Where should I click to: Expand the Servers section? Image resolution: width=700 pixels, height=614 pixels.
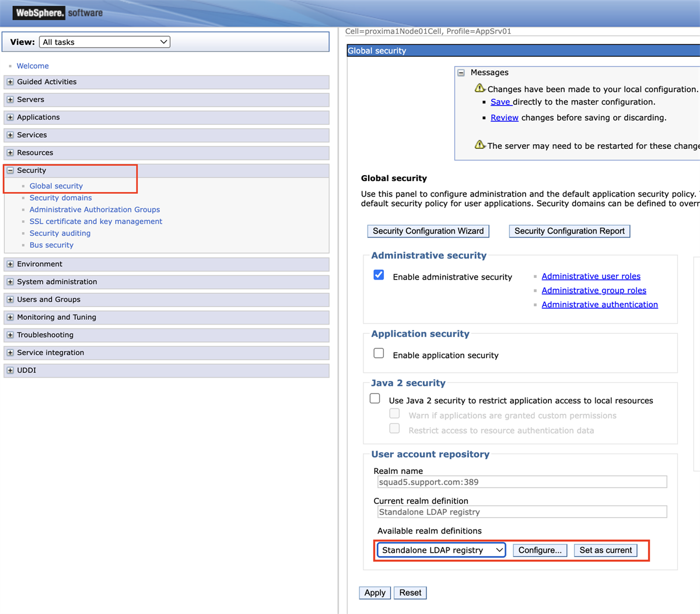tap(10, 99)
